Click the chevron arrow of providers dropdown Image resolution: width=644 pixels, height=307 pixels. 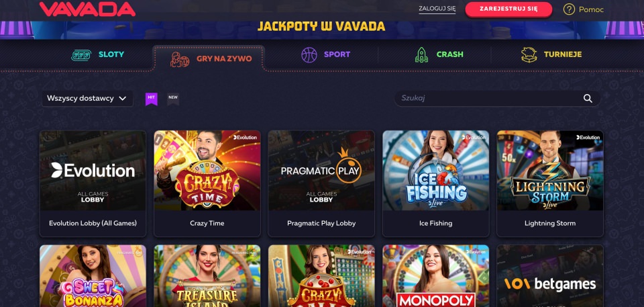pyautogui.click(x=122, y=98)
